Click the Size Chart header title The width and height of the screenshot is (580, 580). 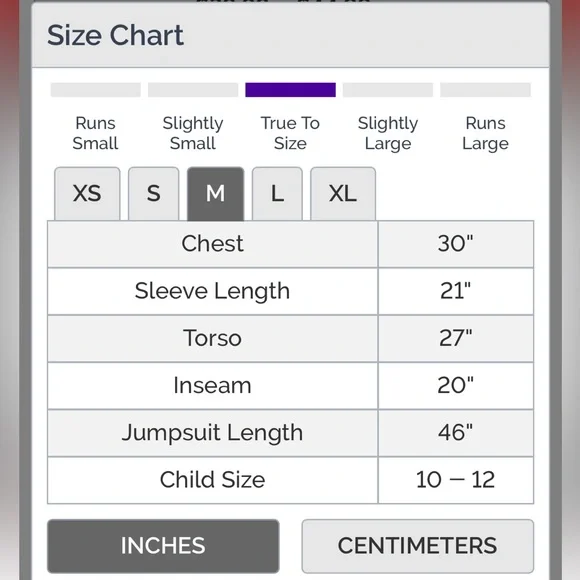tap(115, 36)
